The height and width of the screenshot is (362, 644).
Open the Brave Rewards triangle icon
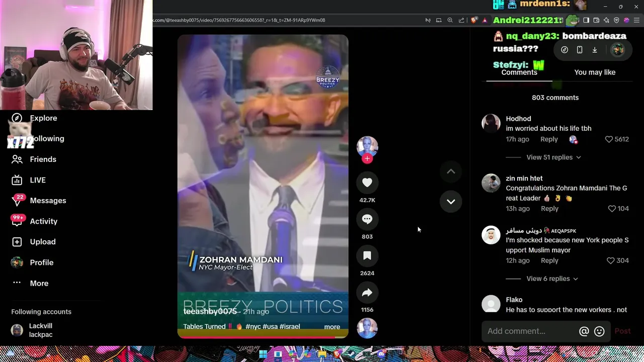(x=485, y=20)
